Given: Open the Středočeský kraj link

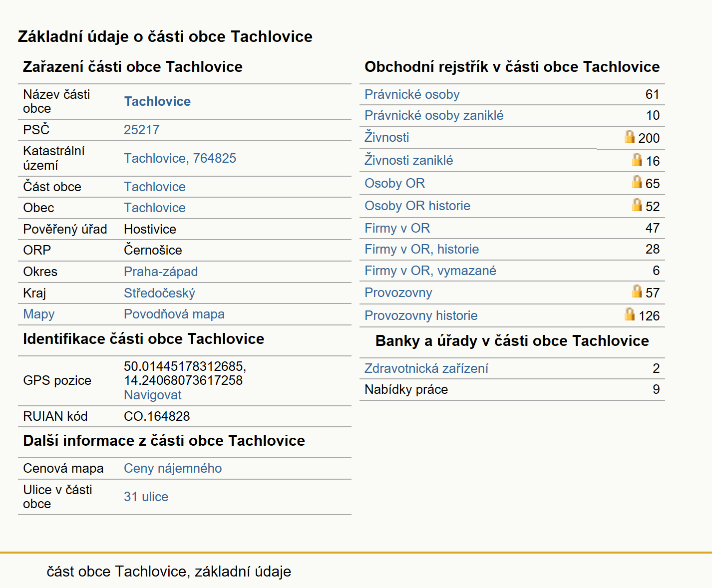Looking at the screenshot, I should click(x=159, y=293).
